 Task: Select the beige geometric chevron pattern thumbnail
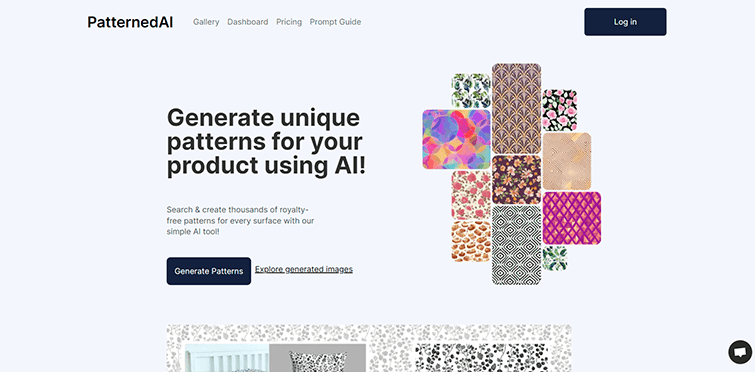coord(567,161)
